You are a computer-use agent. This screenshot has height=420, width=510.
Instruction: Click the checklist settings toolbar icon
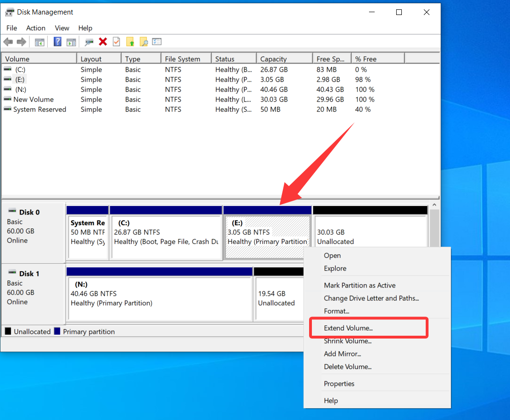[x=157, y=42]
